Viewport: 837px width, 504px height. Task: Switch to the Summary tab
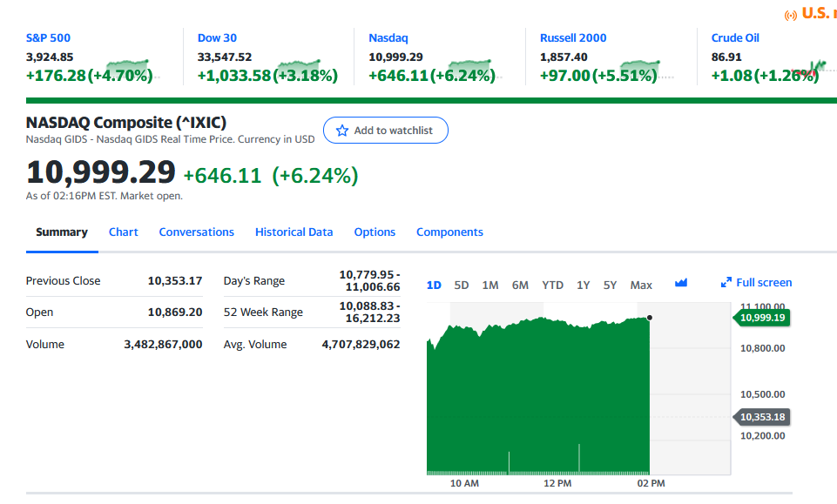62,232
